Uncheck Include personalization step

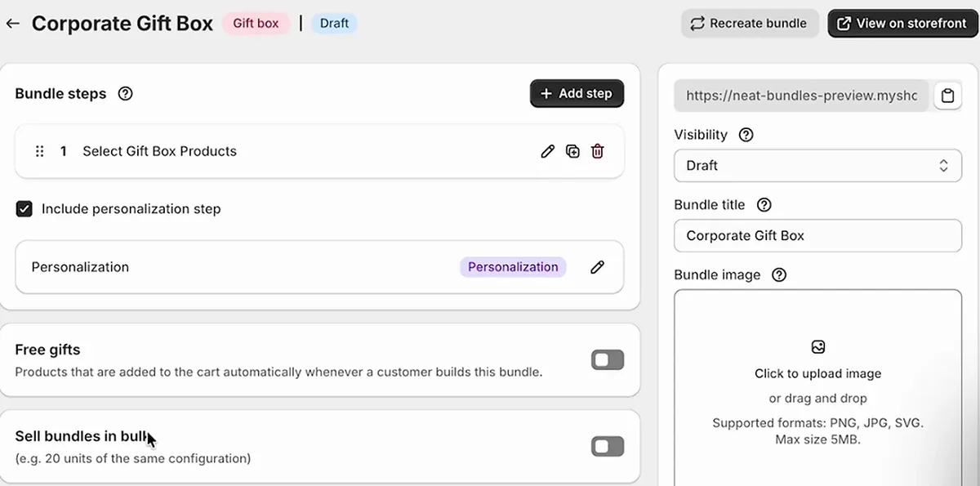click(24, 209)
